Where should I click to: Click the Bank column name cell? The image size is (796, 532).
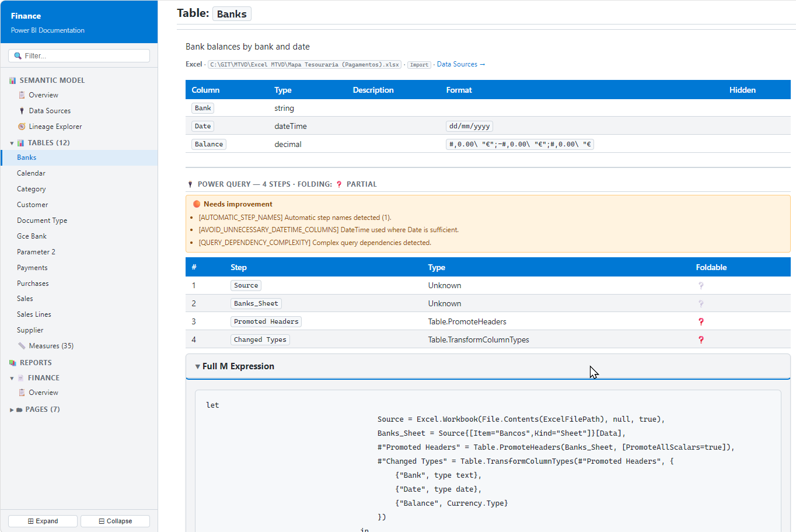[x=203, y=108]
